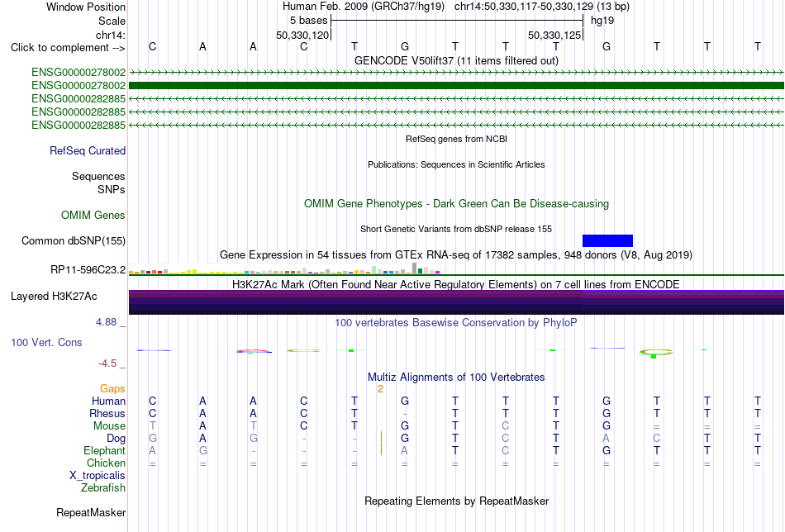
Task: Click the "-4.5" PhyloP minimum value
Action: tap(107, 363)
